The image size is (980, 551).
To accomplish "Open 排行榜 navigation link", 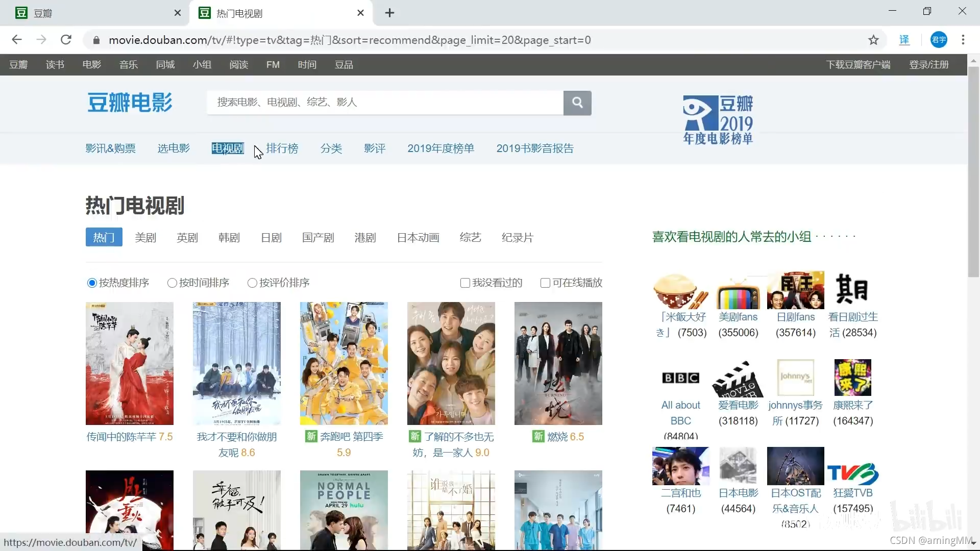I will [x=282, y=148].
